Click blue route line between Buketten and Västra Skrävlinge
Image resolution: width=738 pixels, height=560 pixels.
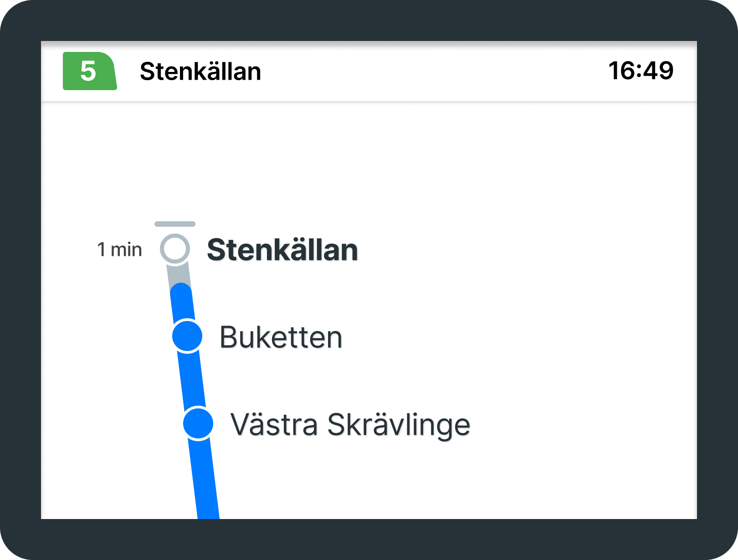(x=192, y=379)
